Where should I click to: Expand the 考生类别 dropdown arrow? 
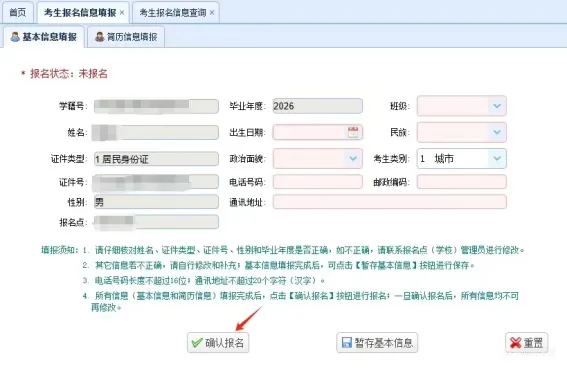[497, 158]
